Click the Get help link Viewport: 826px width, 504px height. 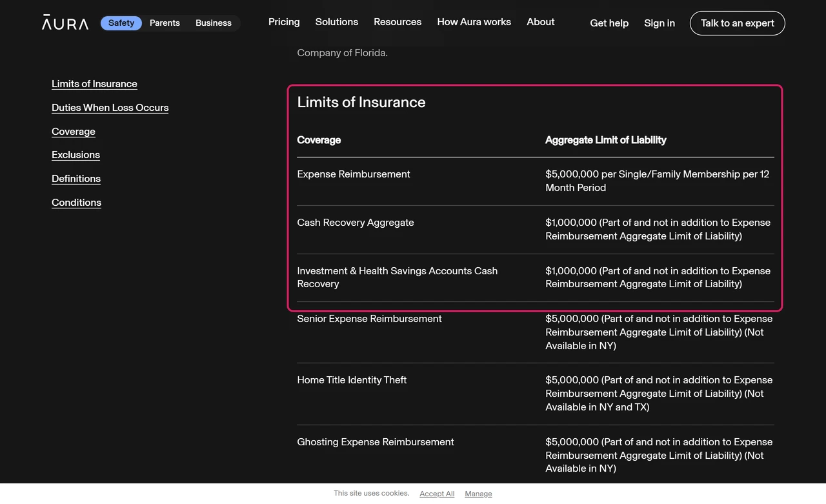click(x=609, y=23)
